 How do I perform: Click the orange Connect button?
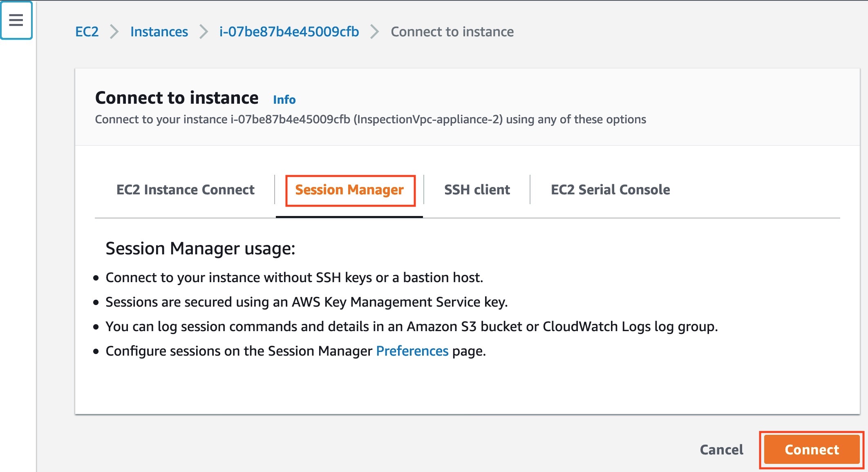pos(812,450)
